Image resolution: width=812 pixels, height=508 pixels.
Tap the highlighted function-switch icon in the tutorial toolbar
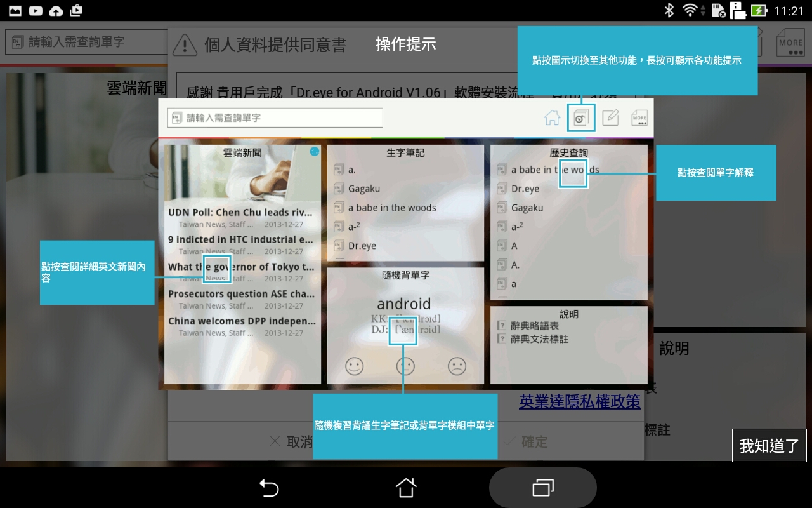coord(581,117)
